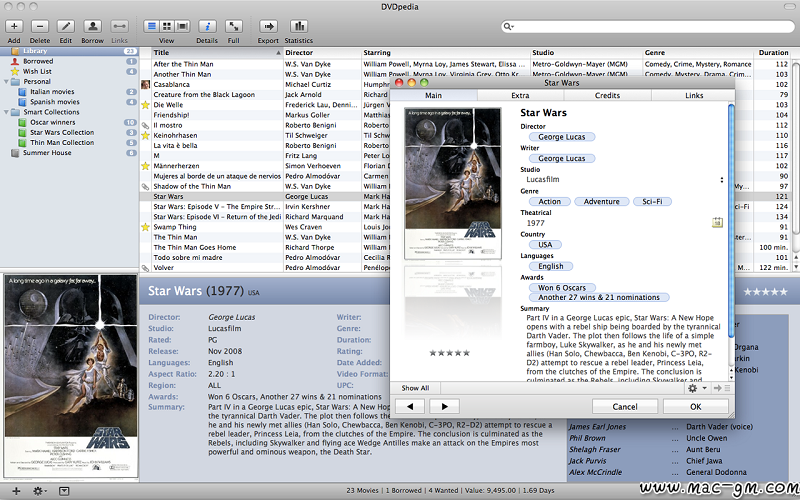Switch to the Main tab
The image size is (800, 500).
coord(434,95)
